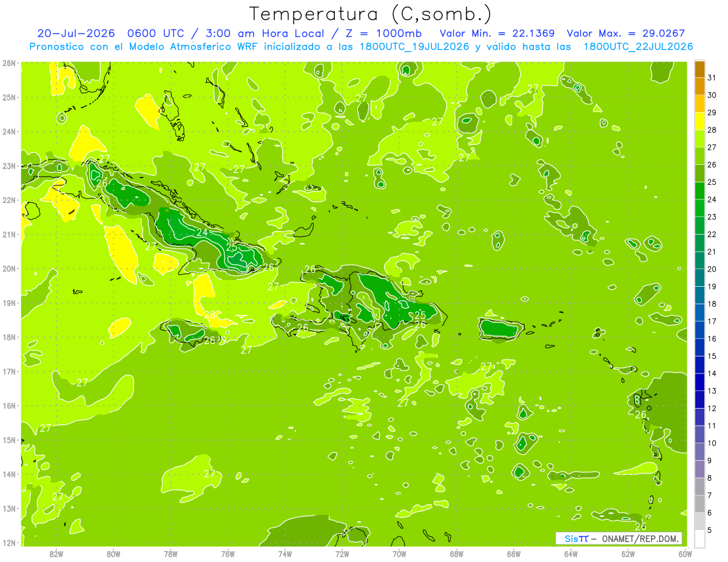The width and height of the screenshot is (728, 562).
Task: Click the blue swatch between 16 and 17
Action: coord(699,330)
